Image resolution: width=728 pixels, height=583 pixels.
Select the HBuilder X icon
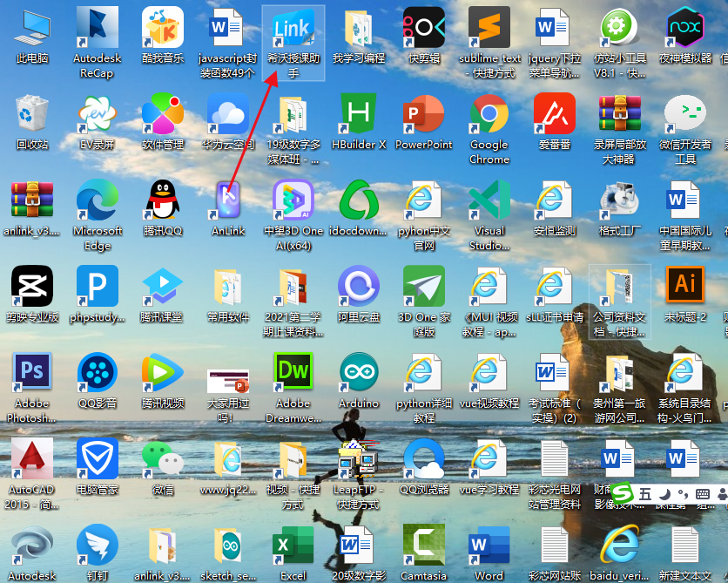[x=359, y=114]
